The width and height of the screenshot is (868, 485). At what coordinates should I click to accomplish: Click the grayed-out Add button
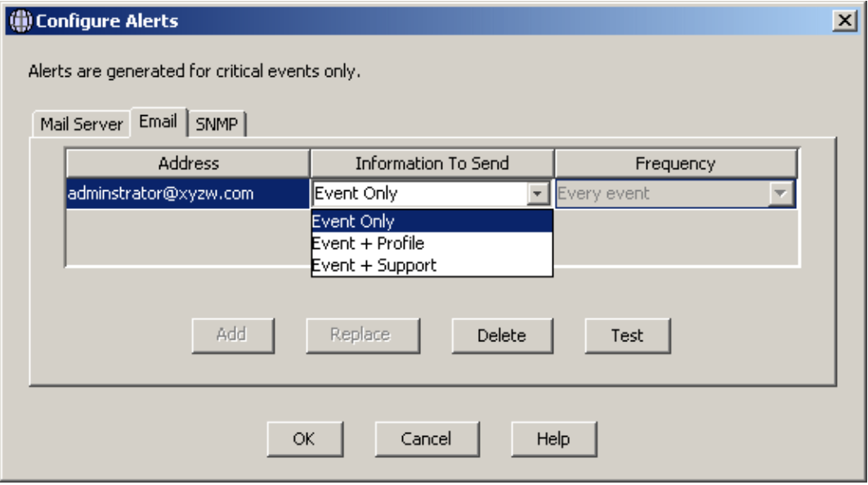point(232,335)
